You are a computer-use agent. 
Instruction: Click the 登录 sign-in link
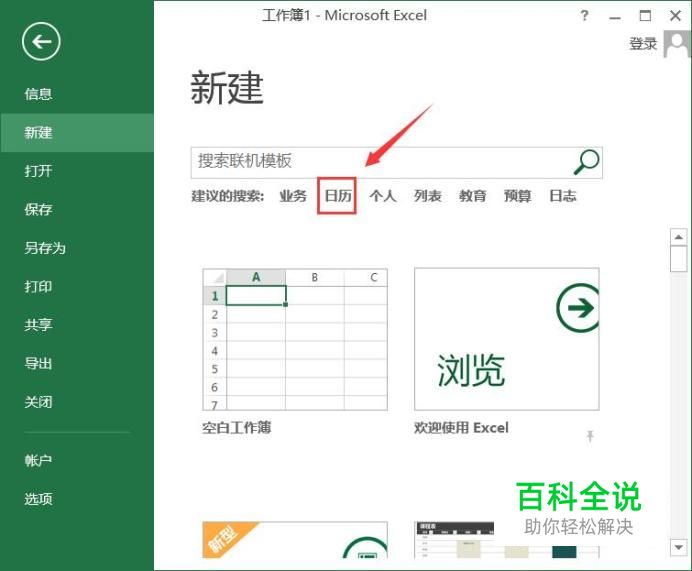click(x=643, y=44)
